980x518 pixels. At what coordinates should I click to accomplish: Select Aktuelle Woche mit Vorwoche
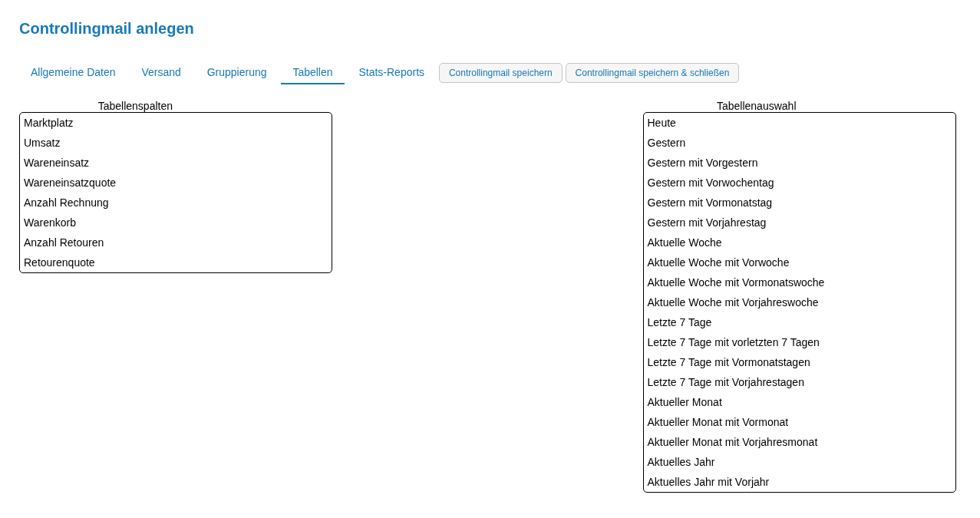coord(718,262)
